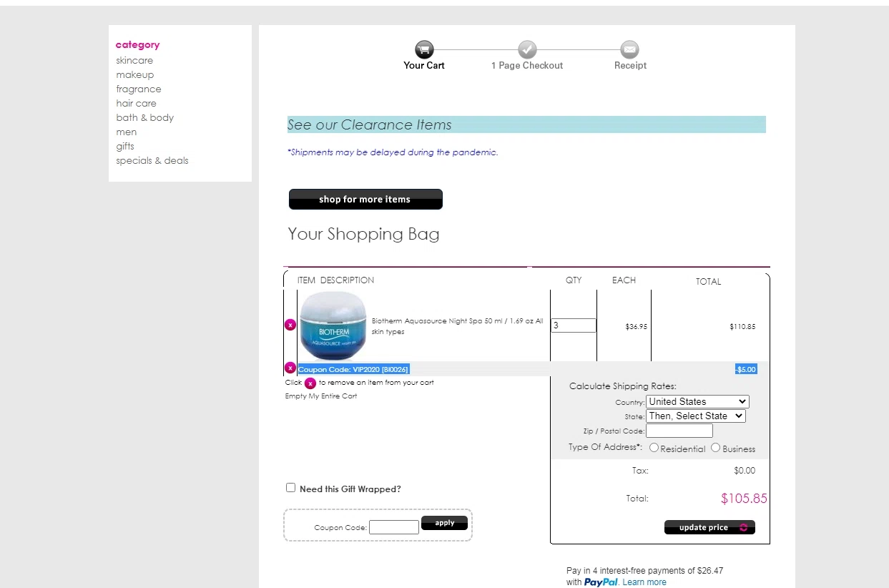Click the Your Shopping Bag heading

click(x=363, y=234)
